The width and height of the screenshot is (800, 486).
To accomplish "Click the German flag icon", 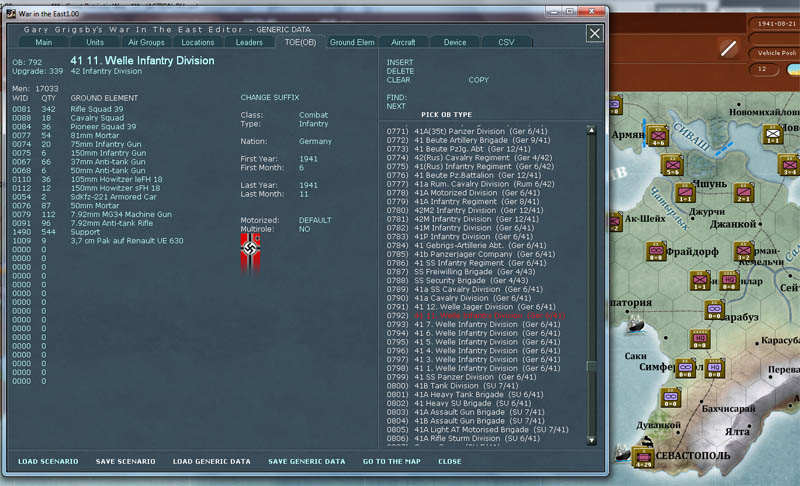I will click(250, 254).
